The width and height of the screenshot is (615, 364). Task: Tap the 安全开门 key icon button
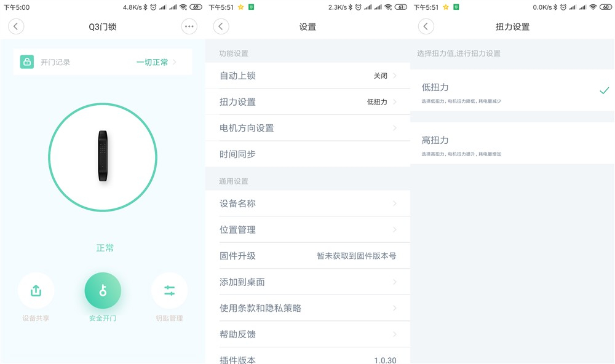point(102,290)
